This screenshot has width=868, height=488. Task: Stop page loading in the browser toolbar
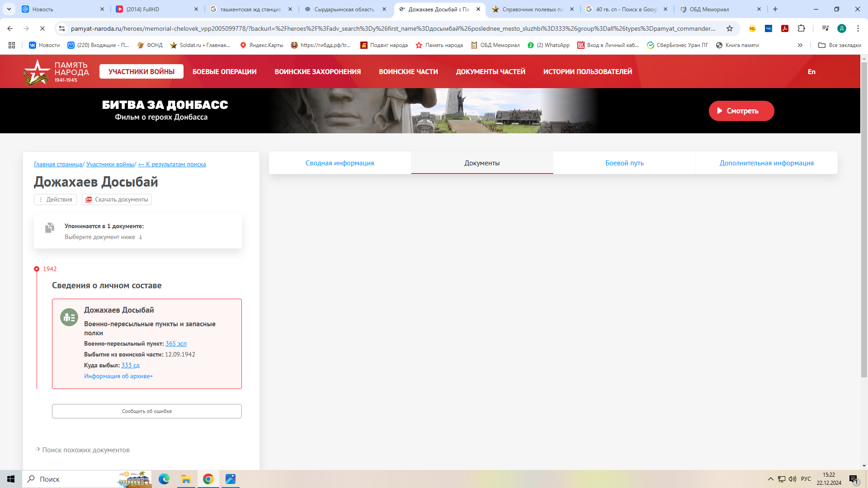tap(42, 28)
